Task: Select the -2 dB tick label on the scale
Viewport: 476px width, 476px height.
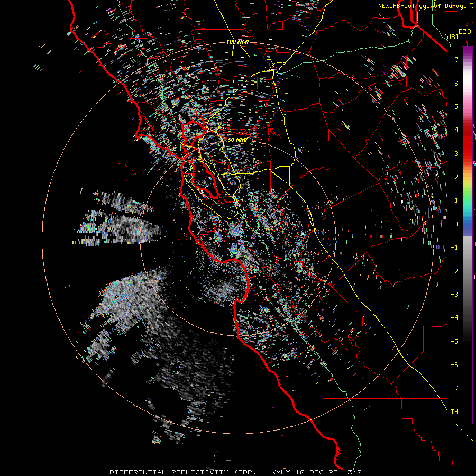Action: [454, 271]
